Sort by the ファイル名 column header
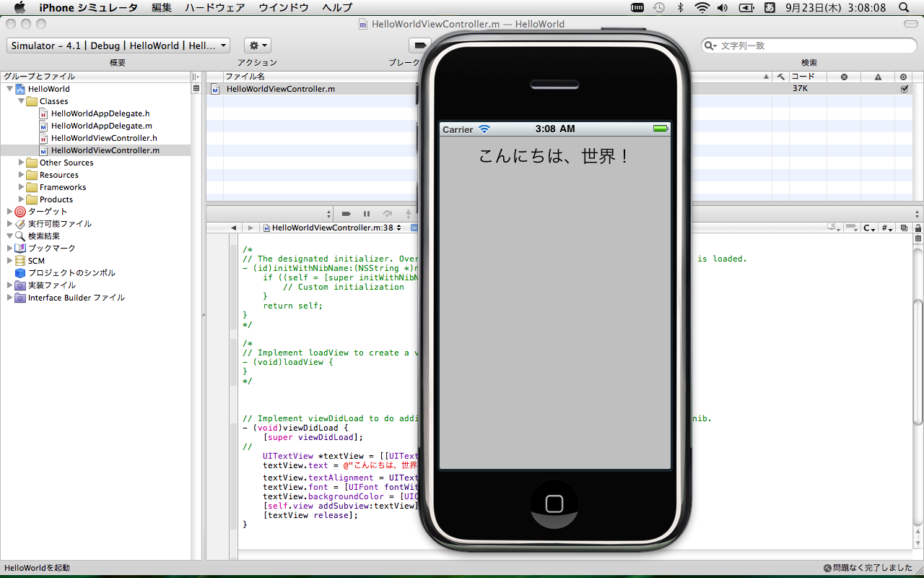The image size is (924, 578). 245,77
